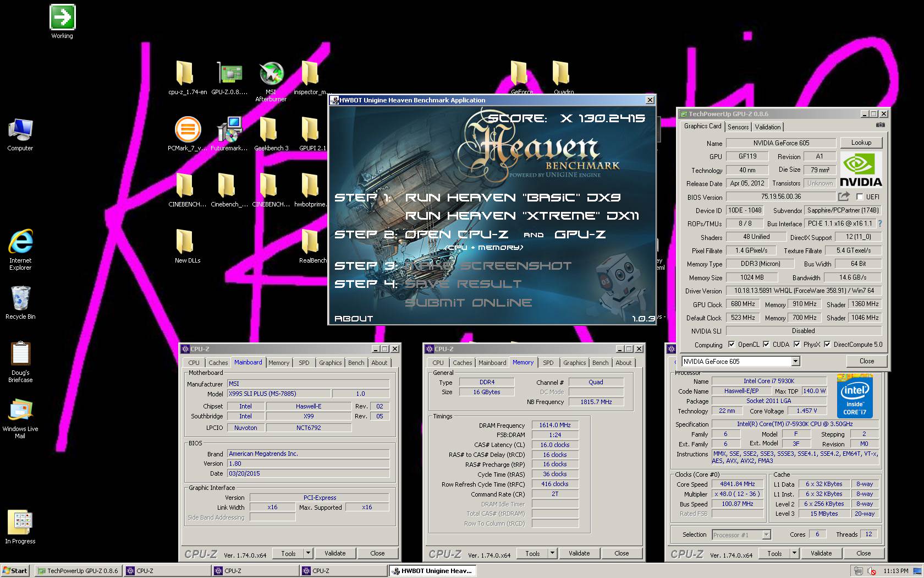Select Bench tab in Mainboard CPU-Z window
The image size is (924, 578).
click(356, 363)
